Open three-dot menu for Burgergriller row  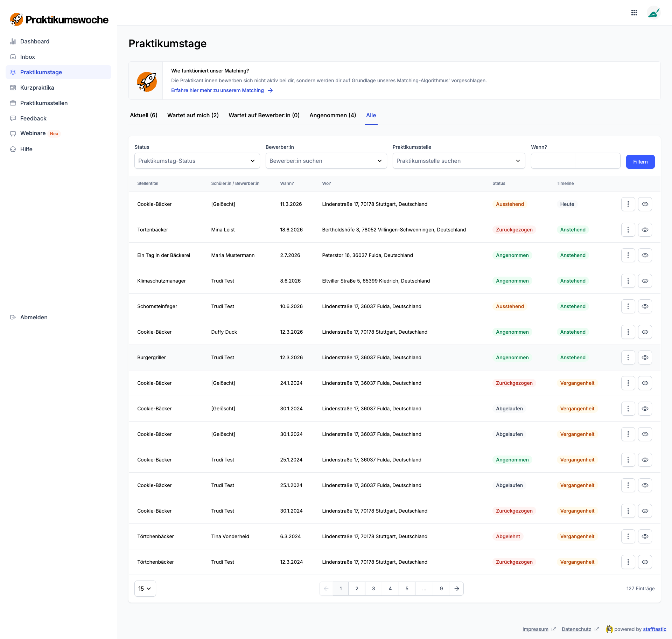click(628, 357)
